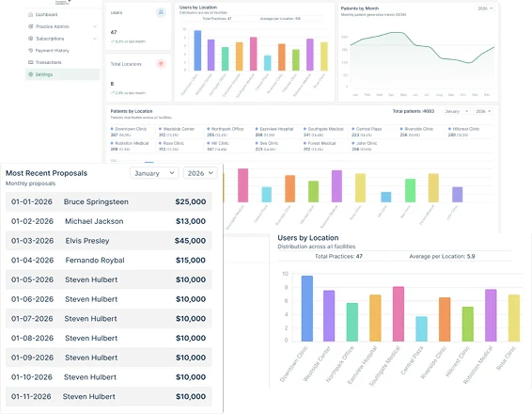Click the blue person icon on the Users card
This screenshot has width=532, height=414.
[161, 12]
